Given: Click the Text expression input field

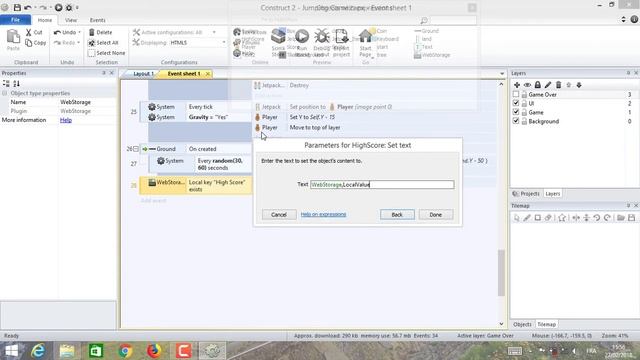Looking at the screenshot, I should coord(382,184).
